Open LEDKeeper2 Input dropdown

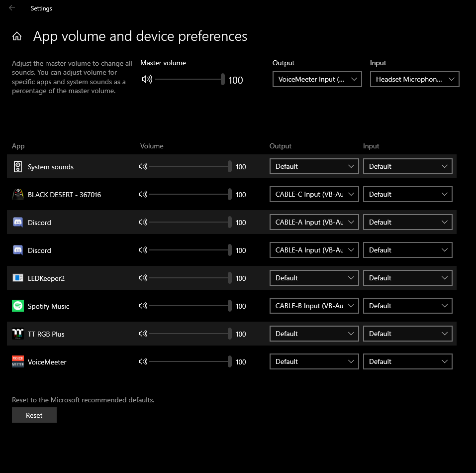click(408, 278)
